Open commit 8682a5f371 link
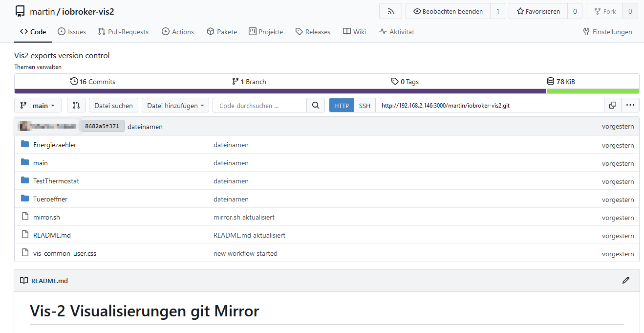644x333 pixels. click(102, 126)
